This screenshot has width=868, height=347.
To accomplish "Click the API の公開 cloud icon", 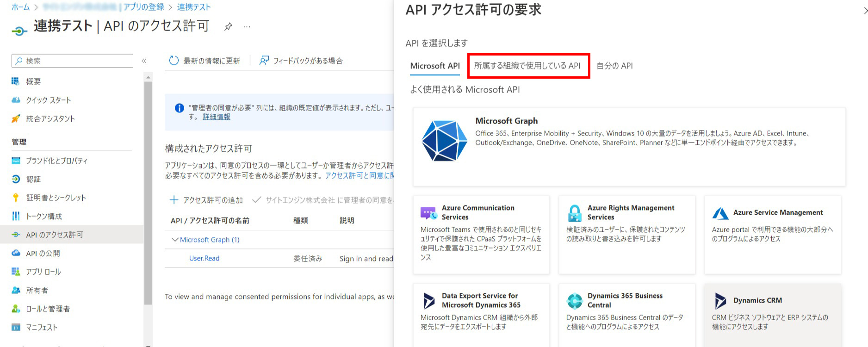I will tap(16, 253).
